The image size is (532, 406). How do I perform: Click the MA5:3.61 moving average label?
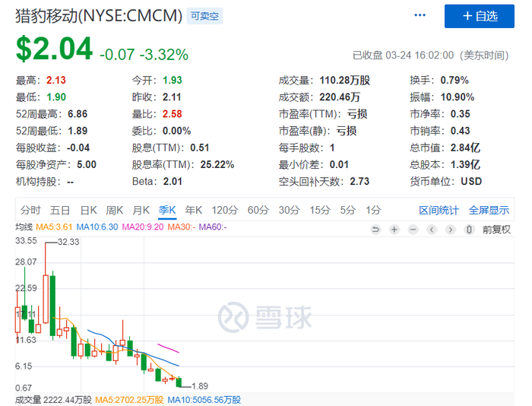coord(54,227)
